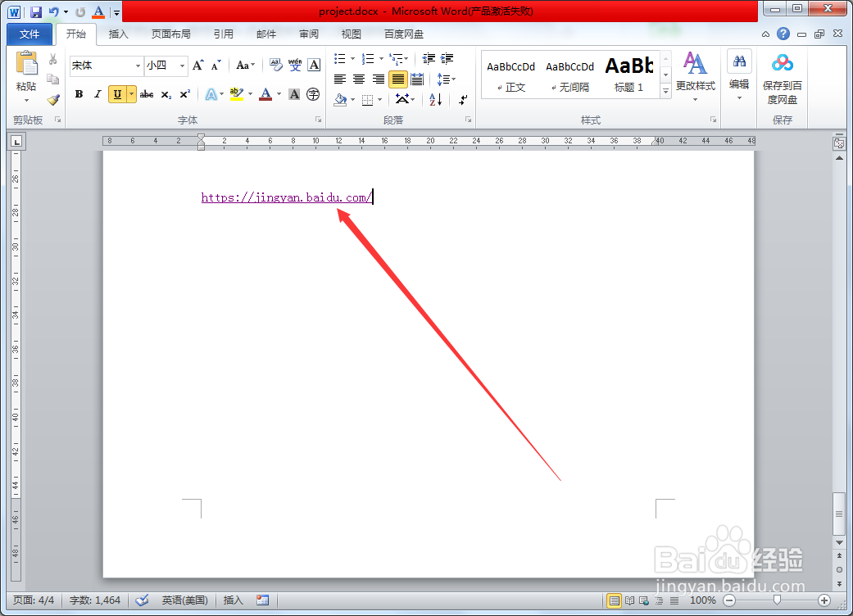Open the font dialog launcher
Screen dimensions: 853x616
[x=318, y=120]
